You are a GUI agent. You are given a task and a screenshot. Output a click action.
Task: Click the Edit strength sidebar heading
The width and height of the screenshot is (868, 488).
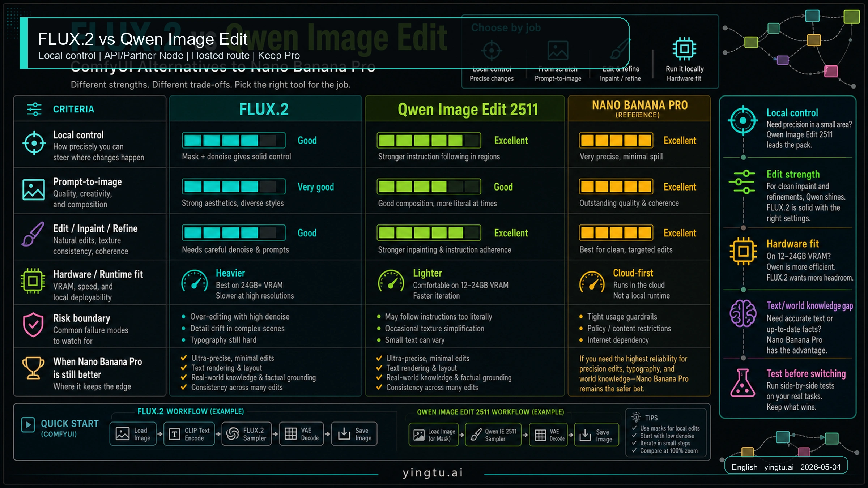[x=793, y=174]
